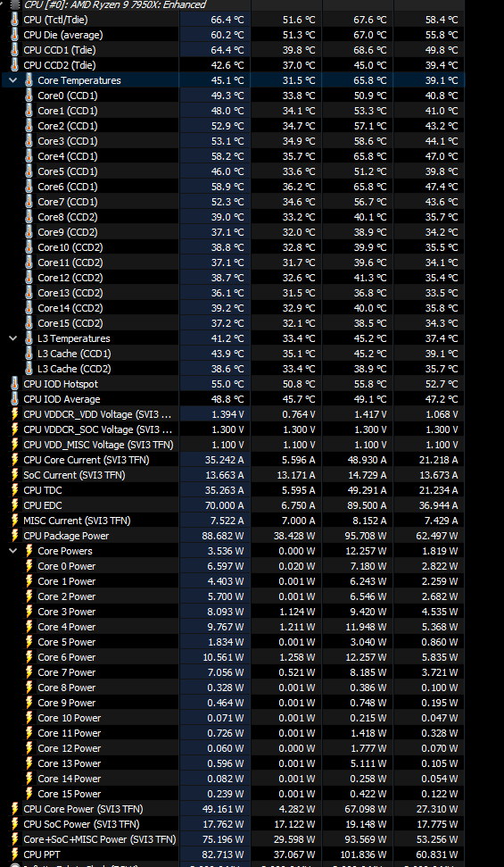Image resolution: width=504 pixels, height=867 pixels.
Task: Click the lightning icon beside CPU Package Power
Action: point(15,535)
